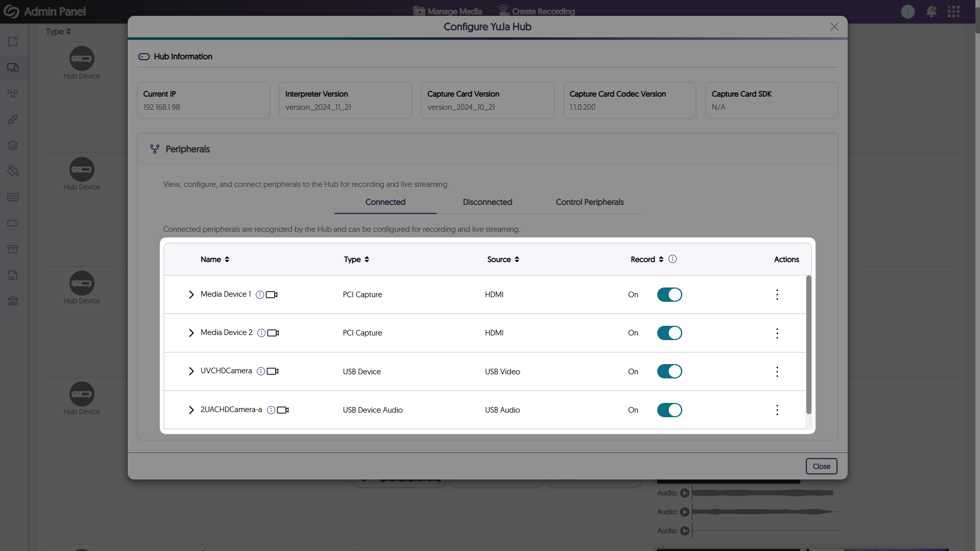Open the institution sidebar icon

pos(13,300)
